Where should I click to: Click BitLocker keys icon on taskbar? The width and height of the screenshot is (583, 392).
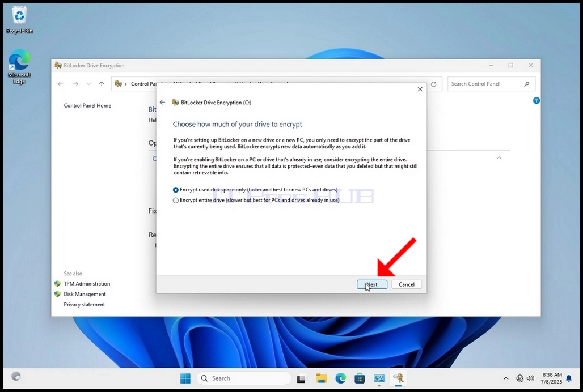398,378
